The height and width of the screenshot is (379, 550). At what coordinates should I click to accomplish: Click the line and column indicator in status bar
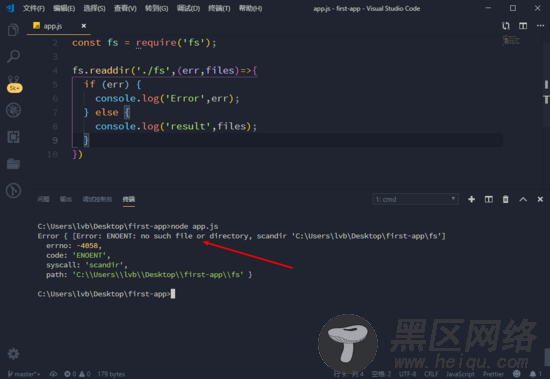point(348,374)
